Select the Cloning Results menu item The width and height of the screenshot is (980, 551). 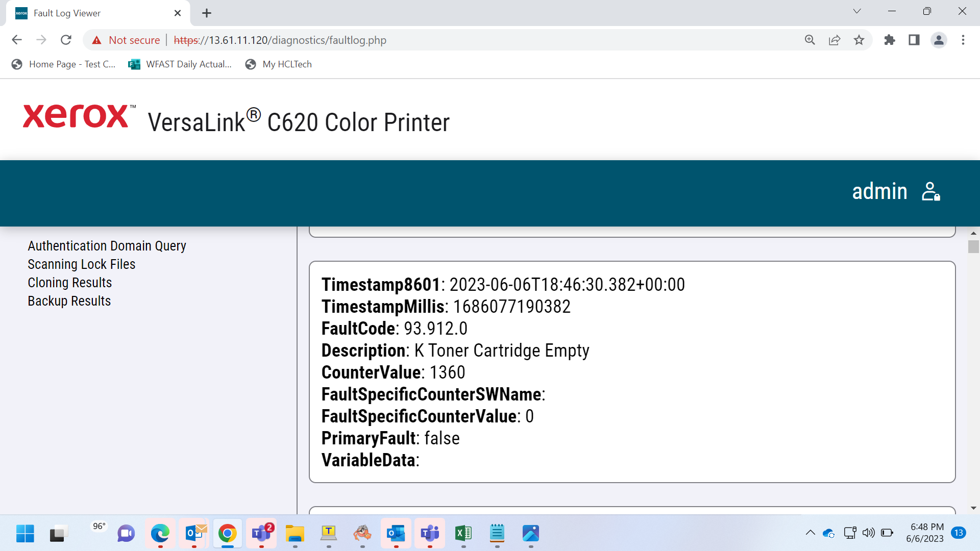click(x=70, y=283)
